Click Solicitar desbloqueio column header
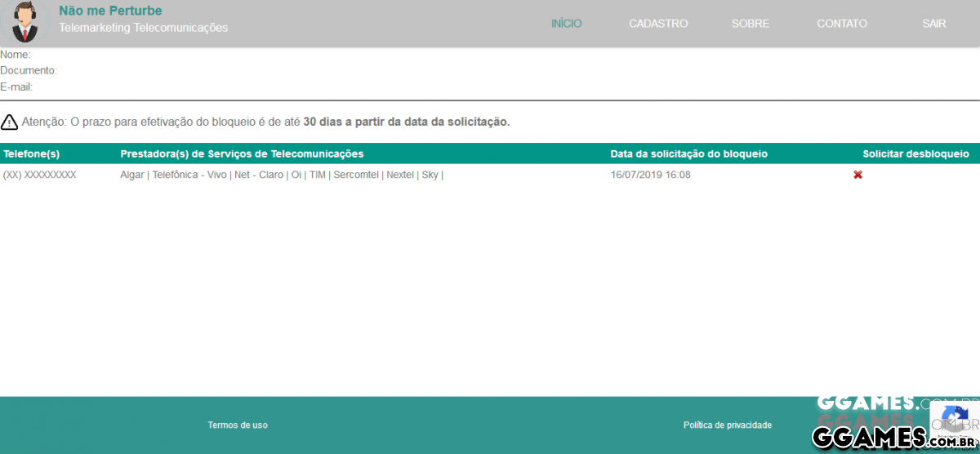 coord(916,154)
